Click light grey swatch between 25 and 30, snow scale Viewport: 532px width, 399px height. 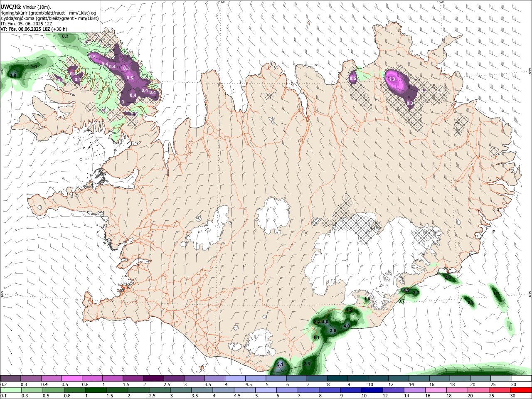point(501,379)
